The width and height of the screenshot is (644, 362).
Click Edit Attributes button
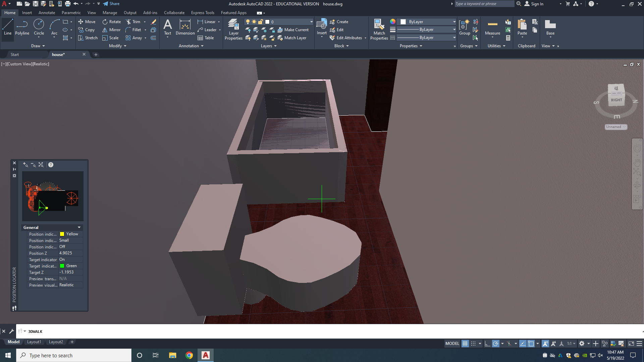coord(346,38)
